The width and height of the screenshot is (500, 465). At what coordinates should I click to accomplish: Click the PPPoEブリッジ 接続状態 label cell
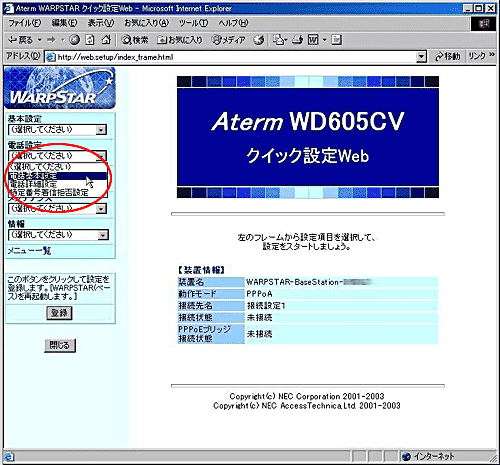[211, 334]
